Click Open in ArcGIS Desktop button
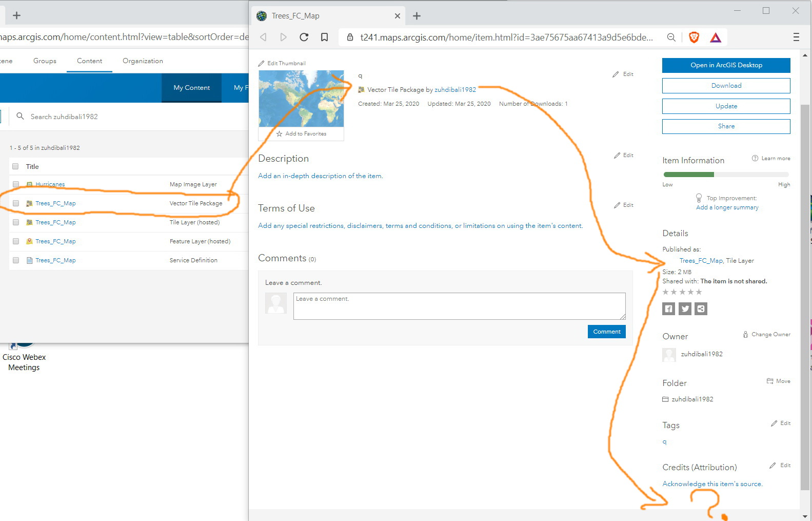The width and height of the screenshot is (812, 521). [726, 65]
